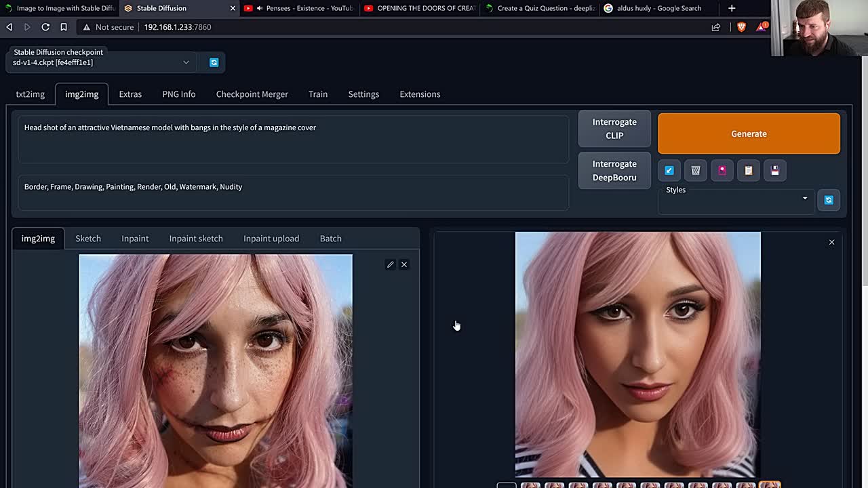Open Brave Rewards triangle icon
Image resolution: width=868 pixels, height=488 pixels.
(x=762, y=26)
